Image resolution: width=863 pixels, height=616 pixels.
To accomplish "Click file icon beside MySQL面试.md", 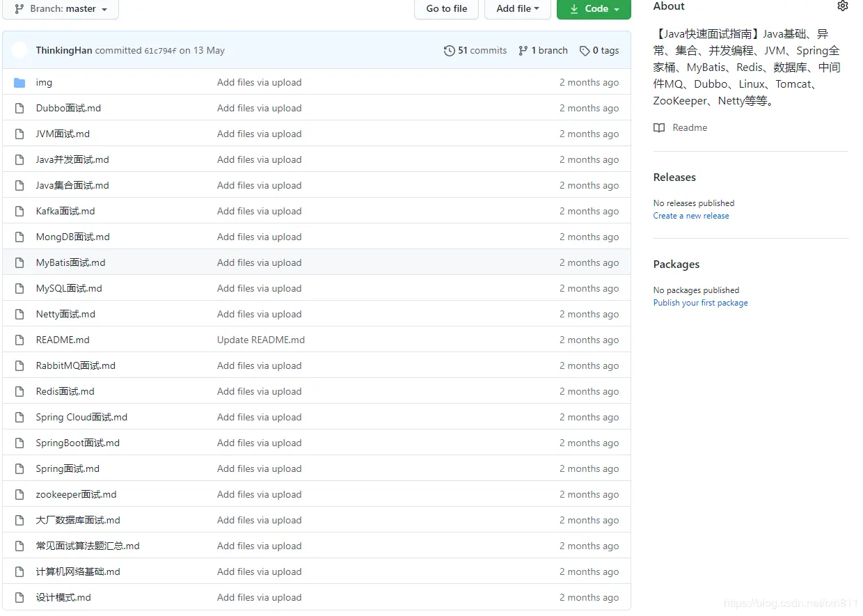I will tap(19, 289).
